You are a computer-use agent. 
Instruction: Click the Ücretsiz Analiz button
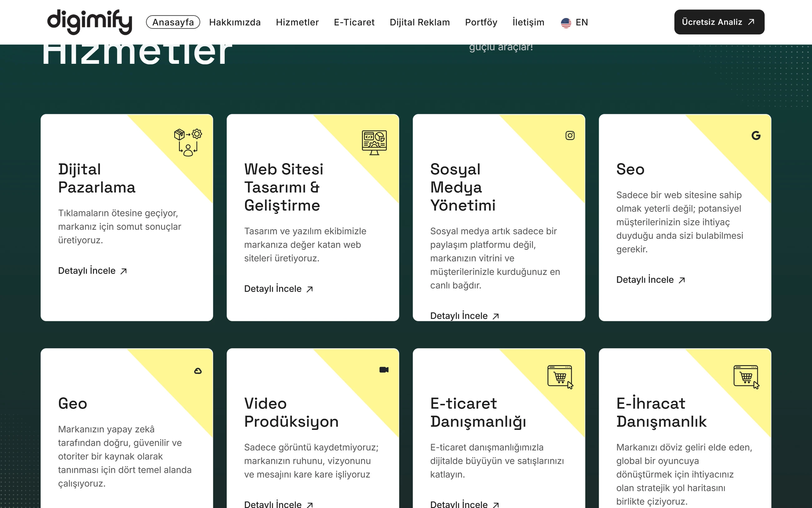[719, 22]
